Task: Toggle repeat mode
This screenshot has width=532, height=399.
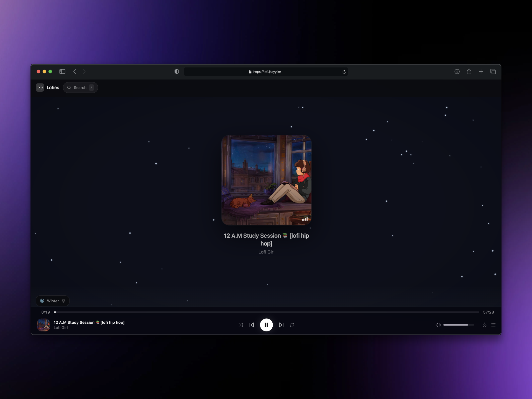Action: click(292, 325)
